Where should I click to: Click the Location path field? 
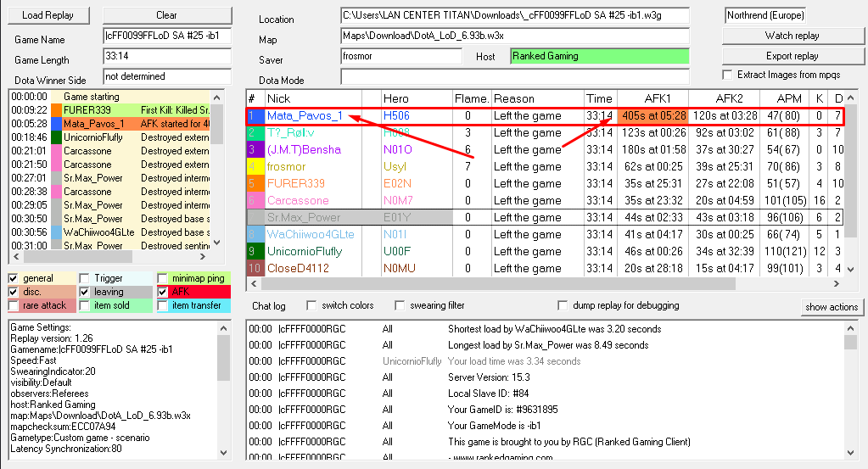click(515, 15)
